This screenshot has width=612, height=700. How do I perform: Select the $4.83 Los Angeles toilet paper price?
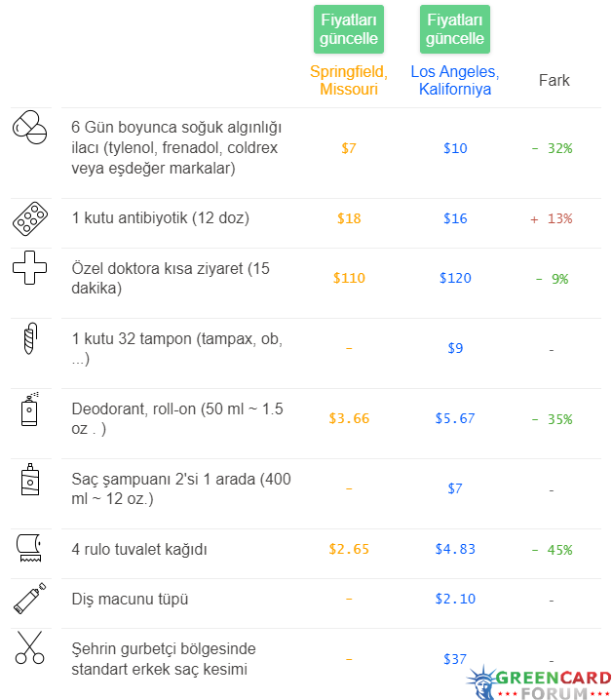click(455, 549)
